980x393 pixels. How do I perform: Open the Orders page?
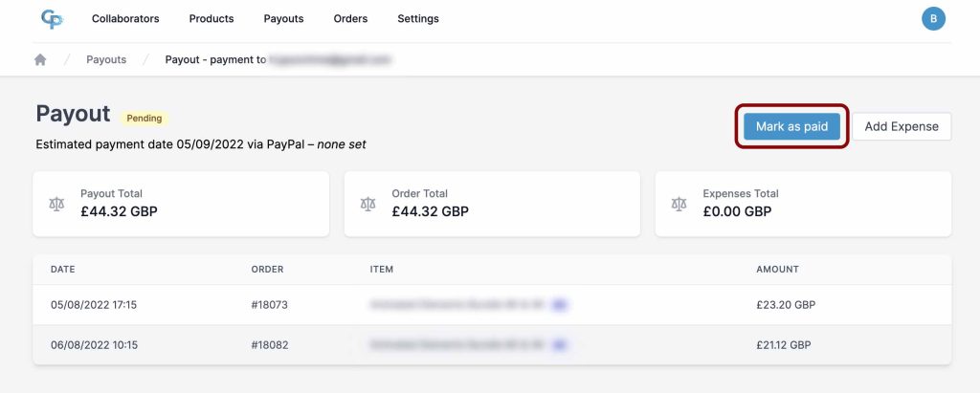click(350, 19)
